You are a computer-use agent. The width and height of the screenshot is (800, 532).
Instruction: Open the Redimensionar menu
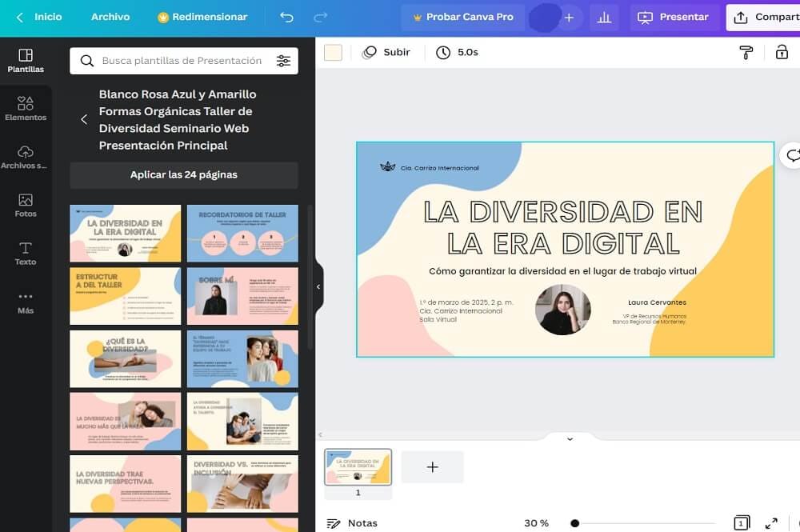click(203, 17)
